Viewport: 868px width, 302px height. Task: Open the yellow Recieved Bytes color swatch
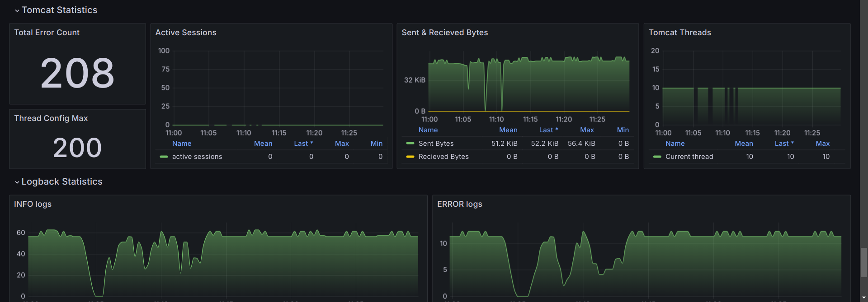coord(410,157)
